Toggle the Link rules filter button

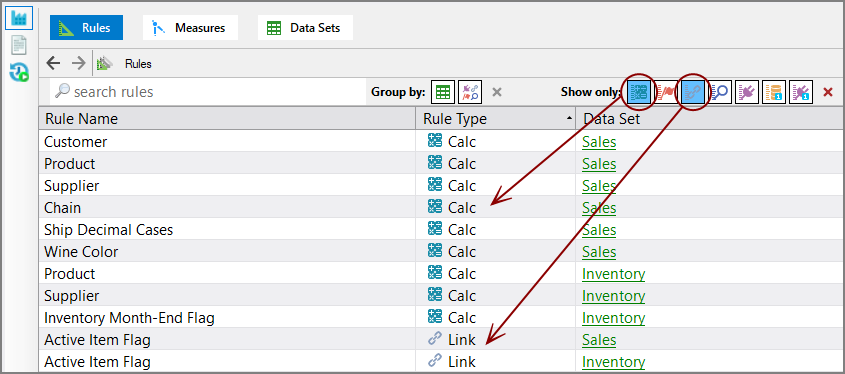pos(693,92)
